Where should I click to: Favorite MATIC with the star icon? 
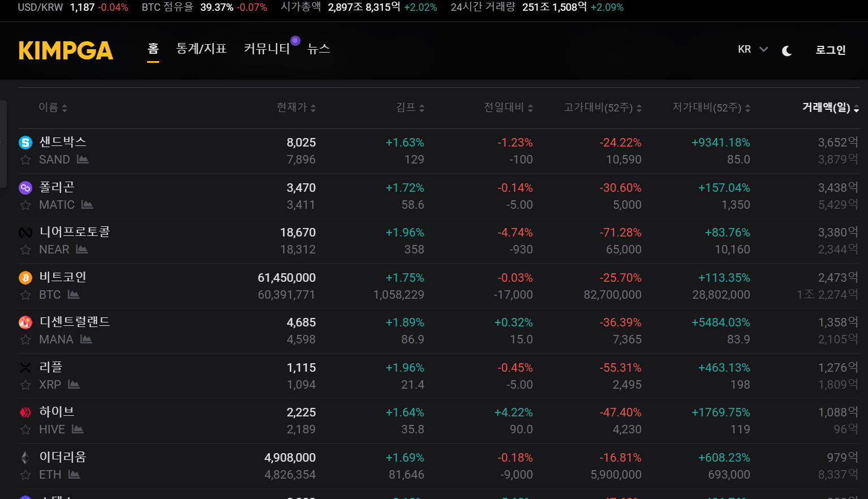[25, 205]
